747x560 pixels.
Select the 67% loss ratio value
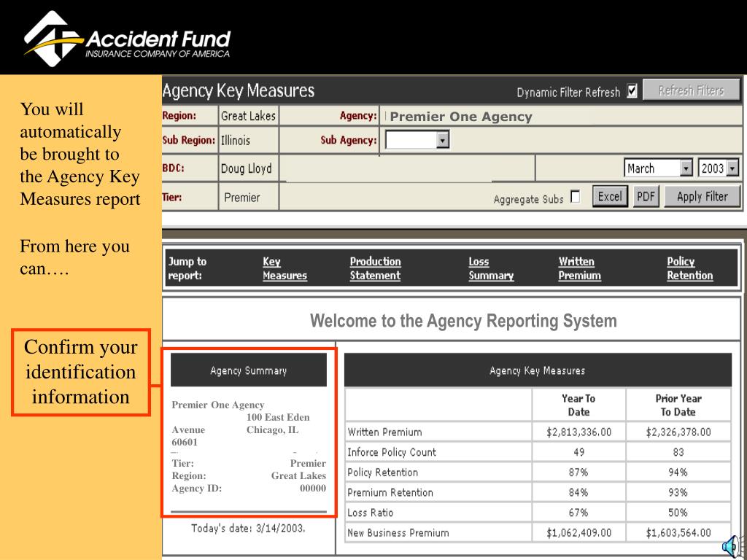(578, 513)
